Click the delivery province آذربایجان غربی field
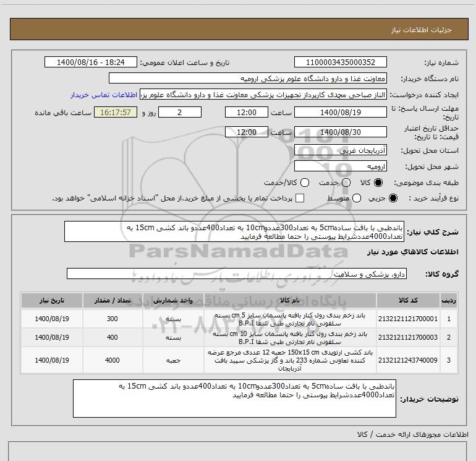This screenshot has width=476, height=461. coord(340,150)
